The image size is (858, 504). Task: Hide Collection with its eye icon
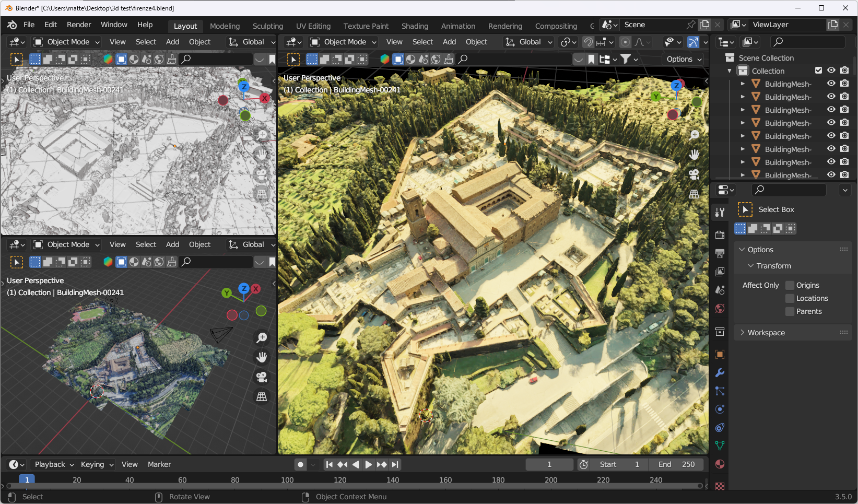pyautogui.click(x=831, y=71)
